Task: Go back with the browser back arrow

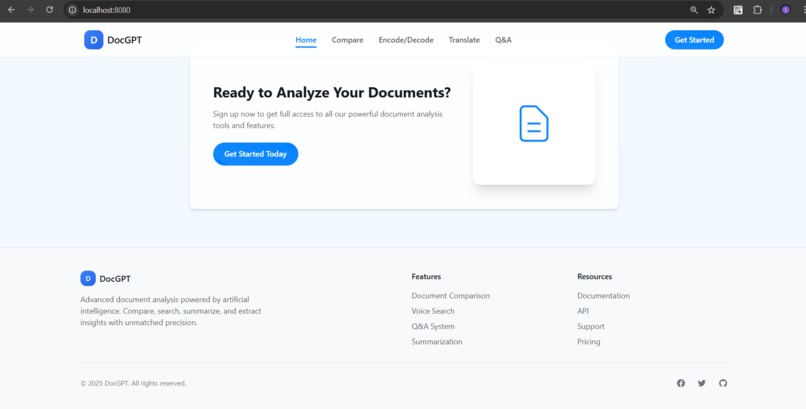Action: [x=11, y=10]
